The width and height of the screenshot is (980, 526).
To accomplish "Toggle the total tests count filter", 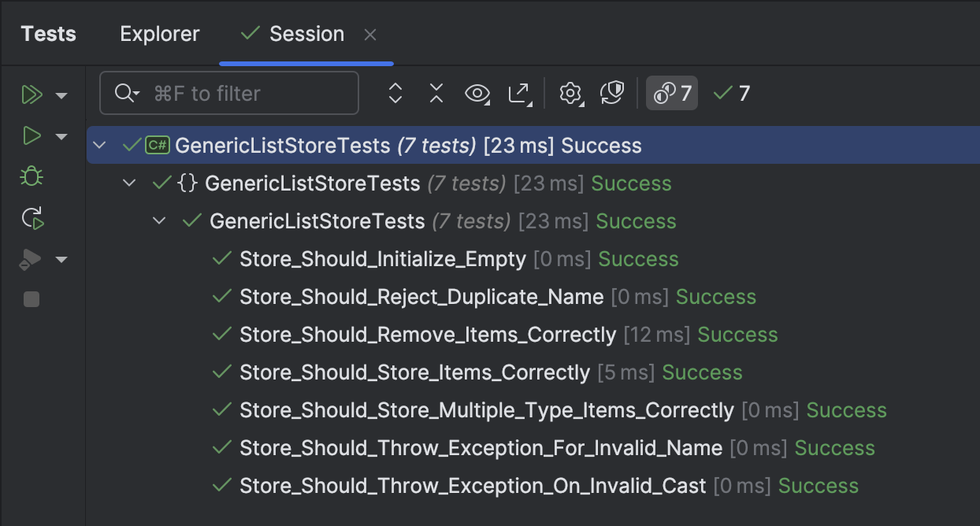I will point(671,93).
